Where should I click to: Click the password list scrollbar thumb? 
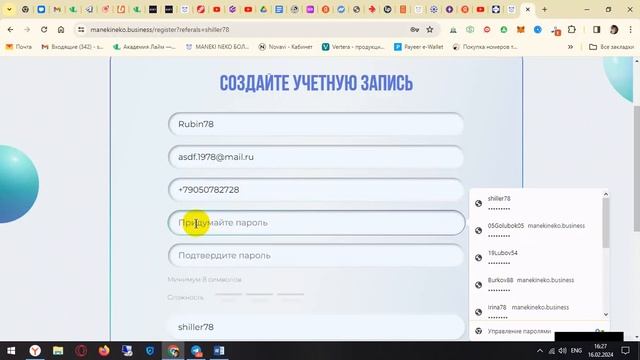[x=606, y=223]
